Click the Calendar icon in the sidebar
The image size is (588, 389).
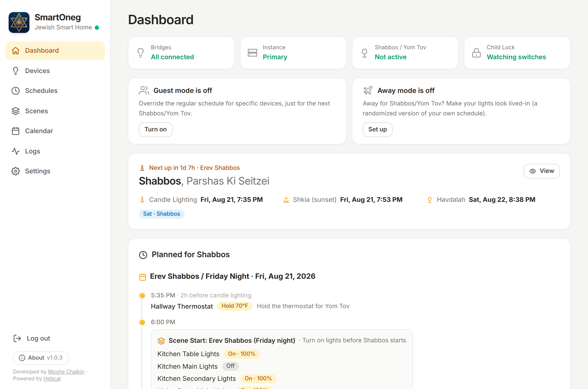(16, 131)
